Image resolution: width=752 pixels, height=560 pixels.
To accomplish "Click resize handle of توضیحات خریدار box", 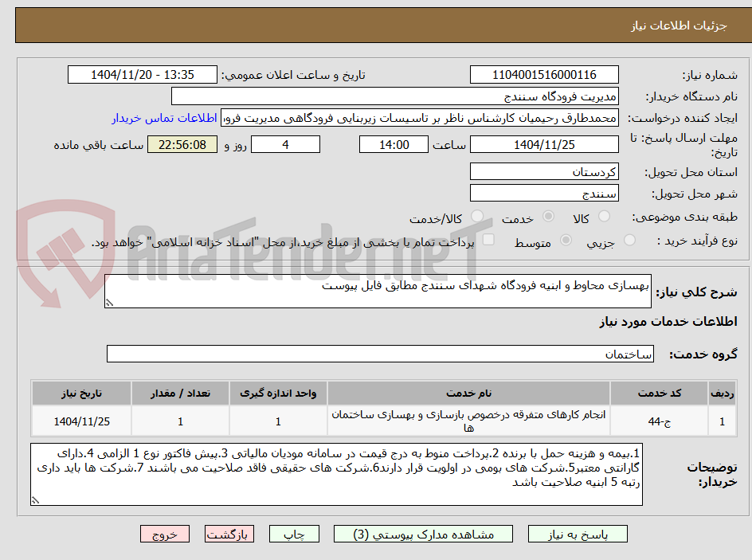I will pyautogui.click(x=36, y=500).
